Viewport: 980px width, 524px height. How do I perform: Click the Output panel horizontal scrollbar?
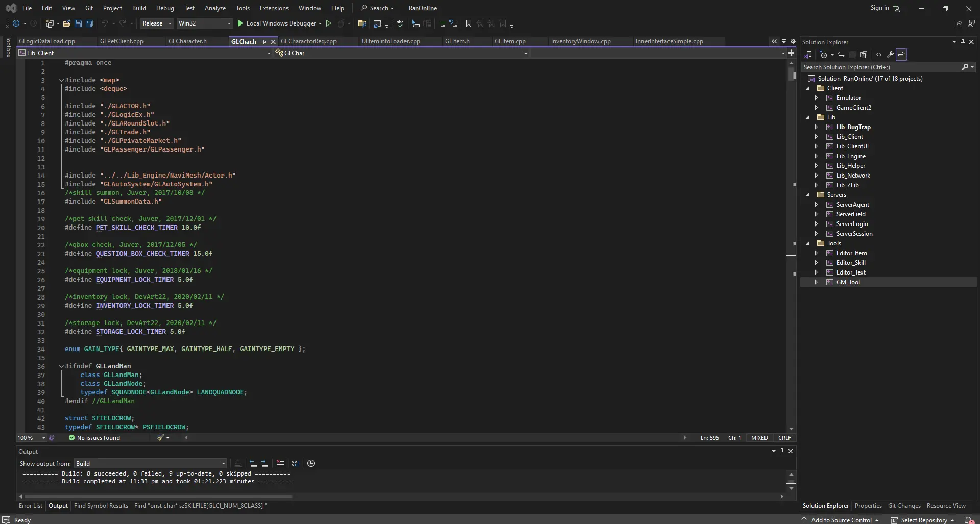(x=158, y=496)
